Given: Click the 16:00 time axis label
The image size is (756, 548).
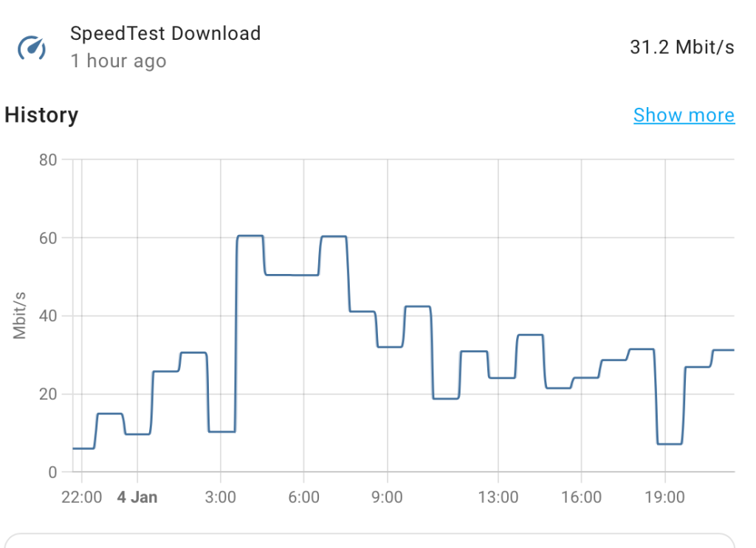Looking at the screenshot, I should click(581, 497).
